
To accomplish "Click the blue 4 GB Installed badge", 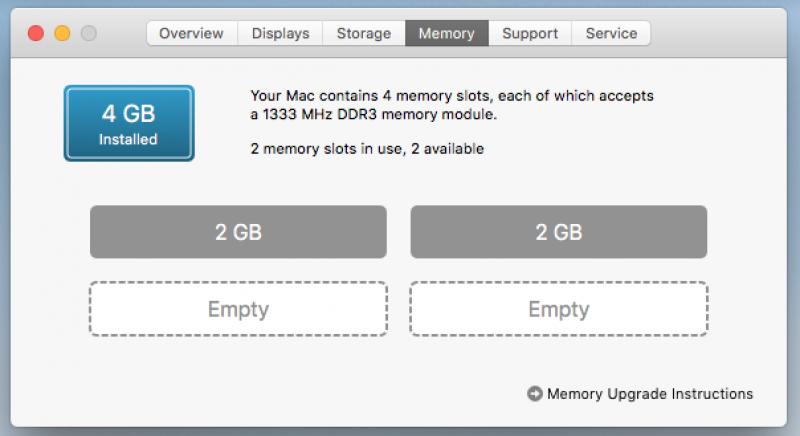I will (x=129, y=123).
